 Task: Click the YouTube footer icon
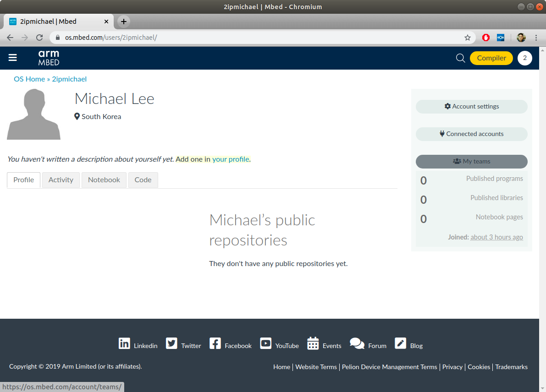266,343
